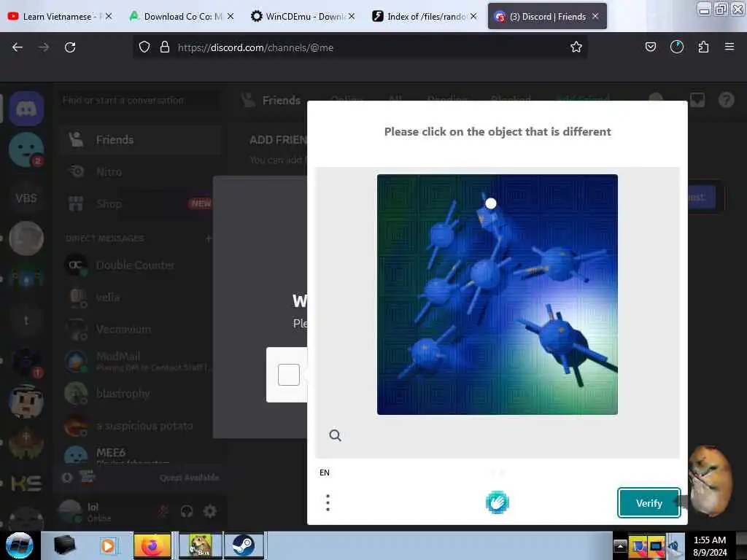The width and height of the screenshot is (747, 560).
Task: Go forward in browser
Action: click(x=43, y=47)
